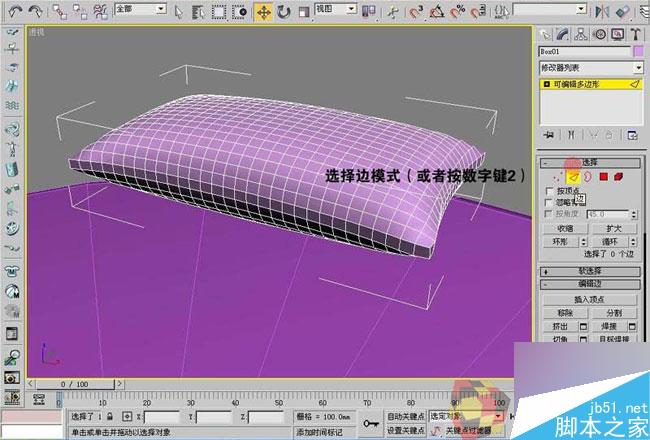The width and height of the screenshot is (650, 440).
Task: Open settings box beside 焊接
Action: (x=632, y=326)
